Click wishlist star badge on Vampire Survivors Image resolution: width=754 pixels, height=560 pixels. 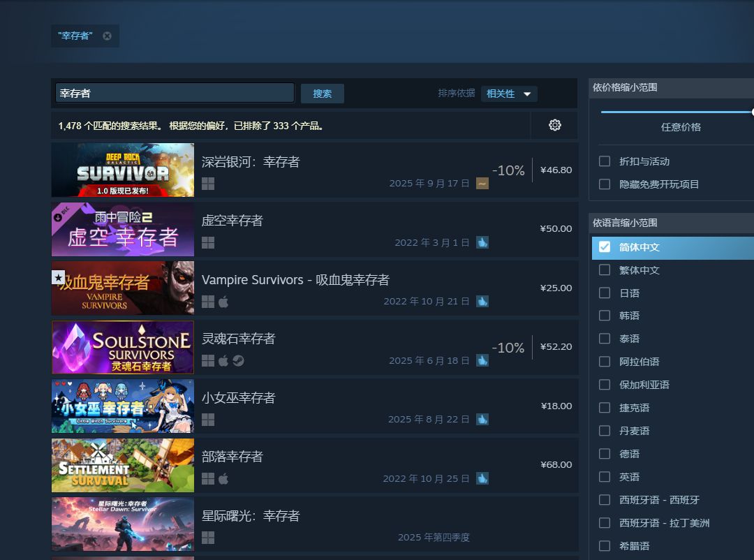pos(58,277)
